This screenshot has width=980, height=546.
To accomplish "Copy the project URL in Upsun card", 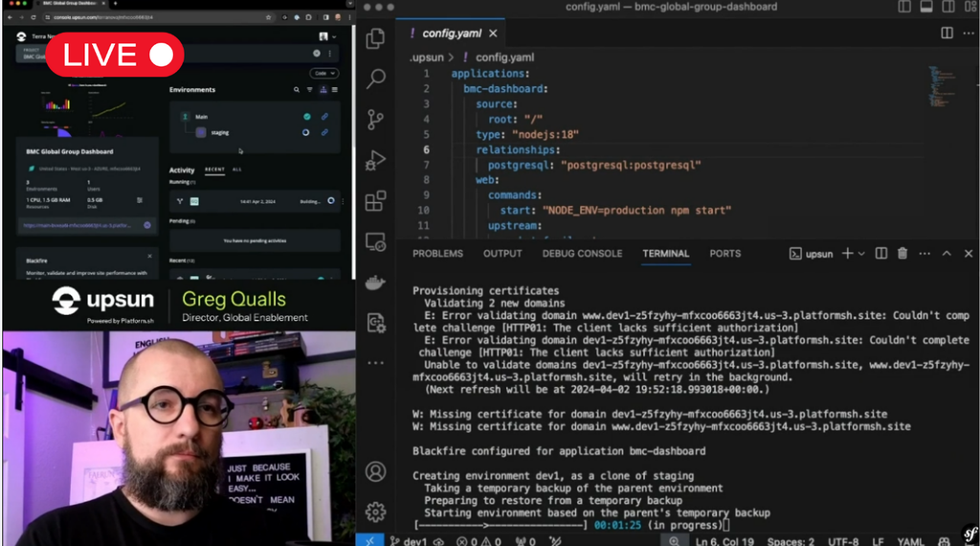I will pos(147,225).
